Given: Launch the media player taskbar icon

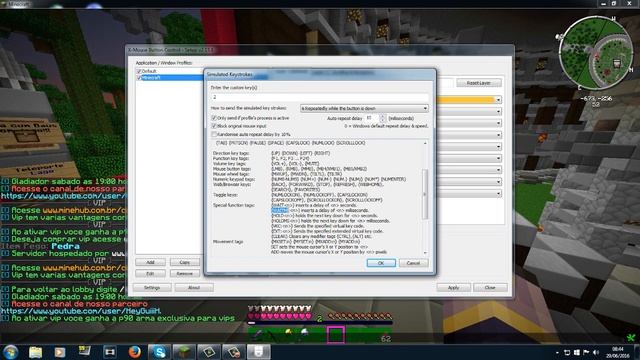Looking at the screenshot, I should tap(60, 352).
